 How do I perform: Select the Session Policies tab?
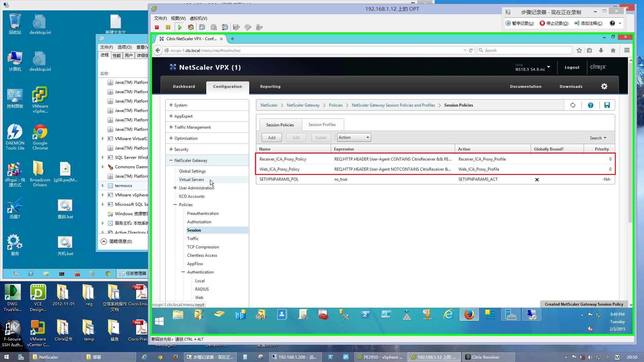[280, 125]
